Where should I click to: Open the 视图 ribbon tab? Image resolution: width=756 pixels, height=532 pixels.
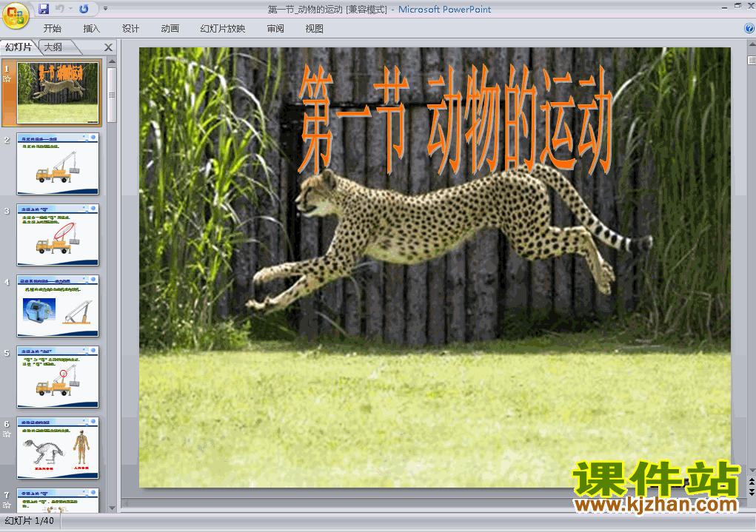pyautogui.click(x=315, y=28)
